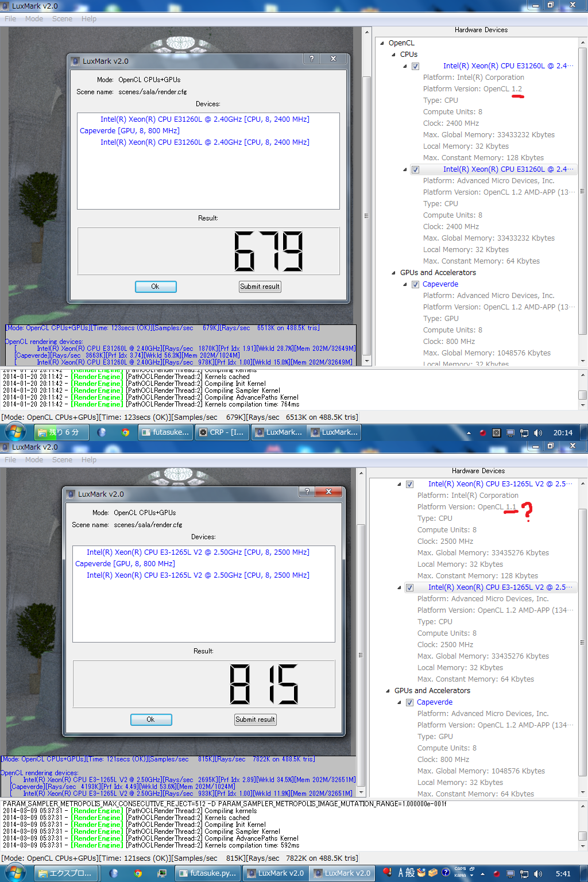This screenshot has width=588, height=882.
Task: Open futasuke.py taskbar item at the bottom
Action: 206,873
